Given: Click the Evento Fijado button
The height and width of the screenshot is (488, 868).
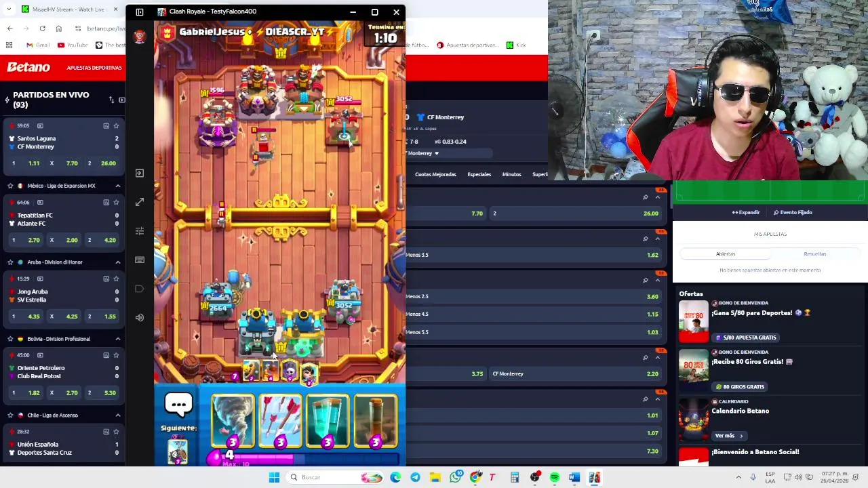Looking at the screenshot, I should click(x=793, y=213).
